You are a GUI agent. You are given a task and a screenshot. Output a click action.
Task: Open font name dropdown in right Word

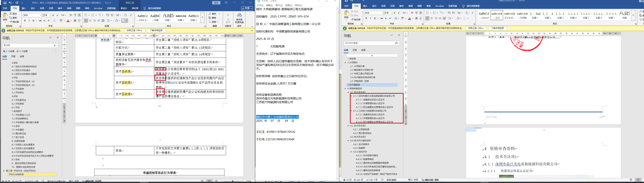click(x=382, y=13)
